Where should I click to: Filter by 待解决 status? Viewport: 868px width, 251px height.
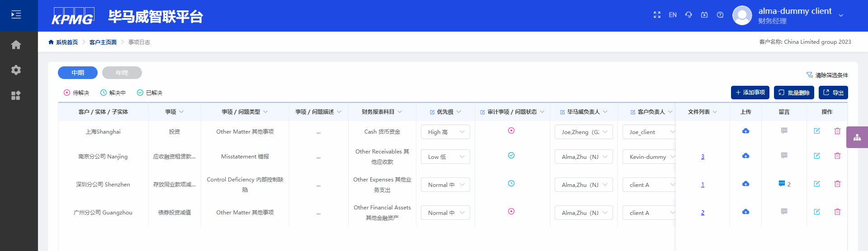[76, 93]
